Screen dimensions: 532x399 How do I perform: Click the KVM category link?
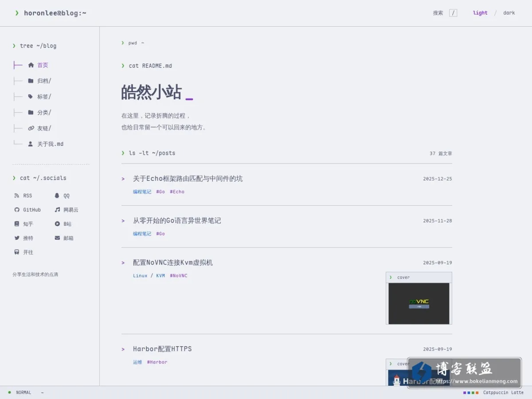pyautogui.click(x=160, y=276)
